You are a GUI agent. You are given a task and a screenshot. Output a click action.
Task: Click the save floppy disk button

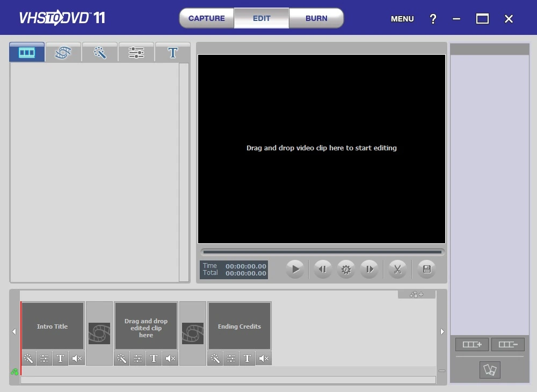click(x=426, y=270)
